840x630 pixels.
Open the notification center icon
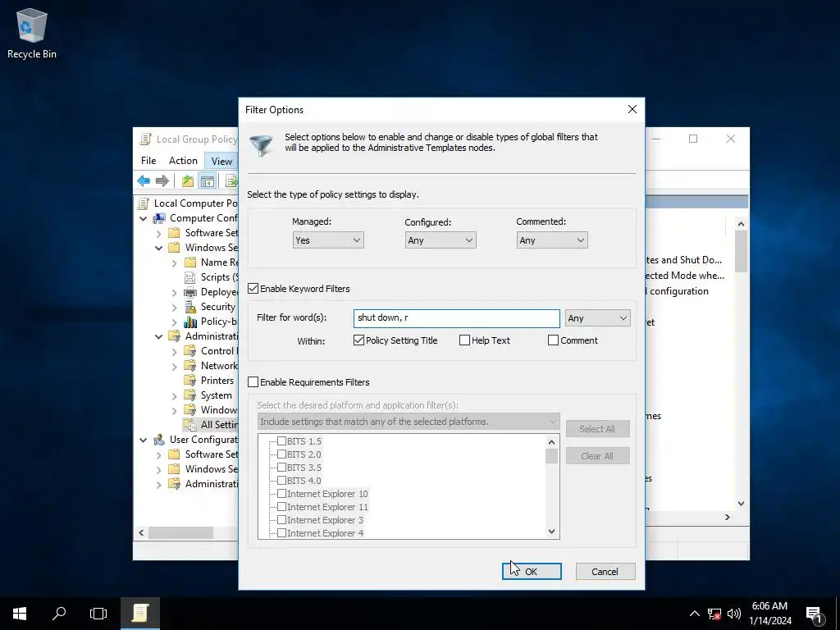[x=815, y=614]
